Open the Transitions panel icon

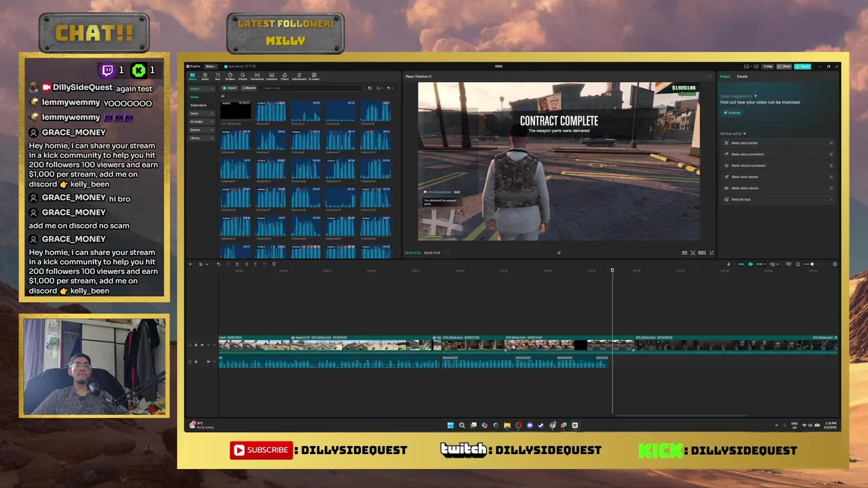pyautogui.click(x=257, y=77)
